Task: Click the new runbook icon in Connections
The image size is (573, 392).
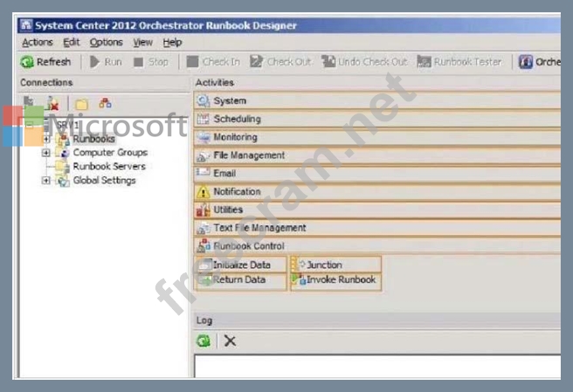Action: click(x=105, y=103)
